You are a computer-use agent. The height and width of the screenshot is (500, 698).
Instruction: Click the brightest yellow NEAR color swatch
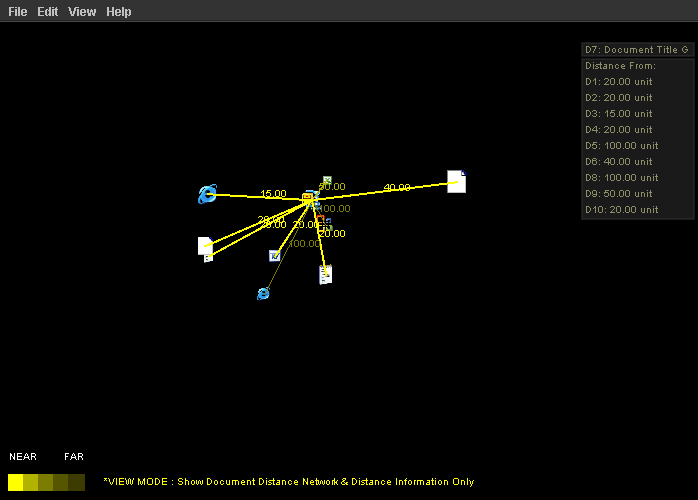(x=15, y=482)
